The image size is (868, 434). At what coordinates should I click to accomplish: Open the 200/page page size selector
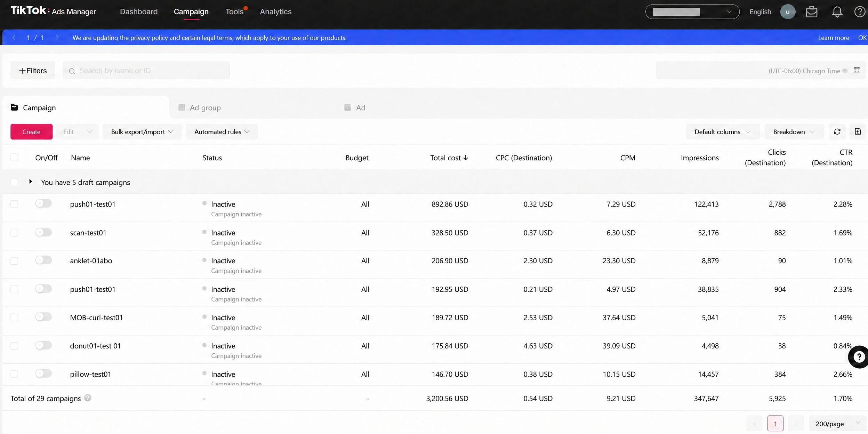(x=837, y=424)
